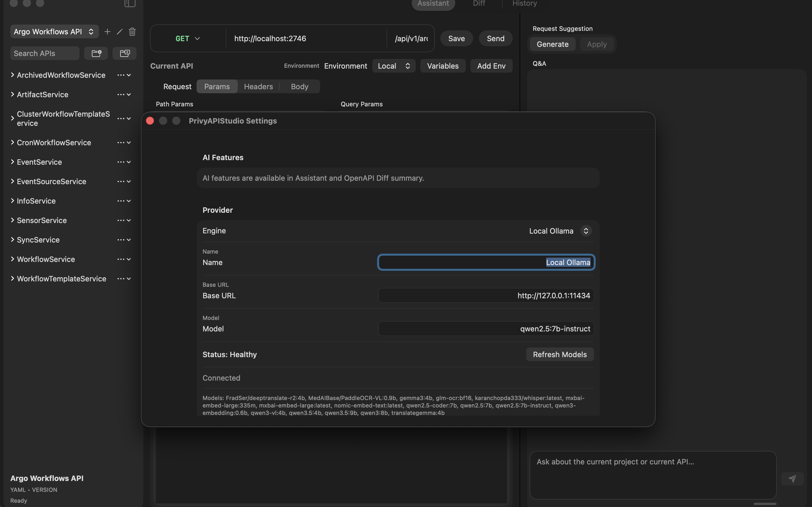Viewport: 812px width, 507px height.
Task: Click the trash delete project icon
Action: tap(132, 32)
